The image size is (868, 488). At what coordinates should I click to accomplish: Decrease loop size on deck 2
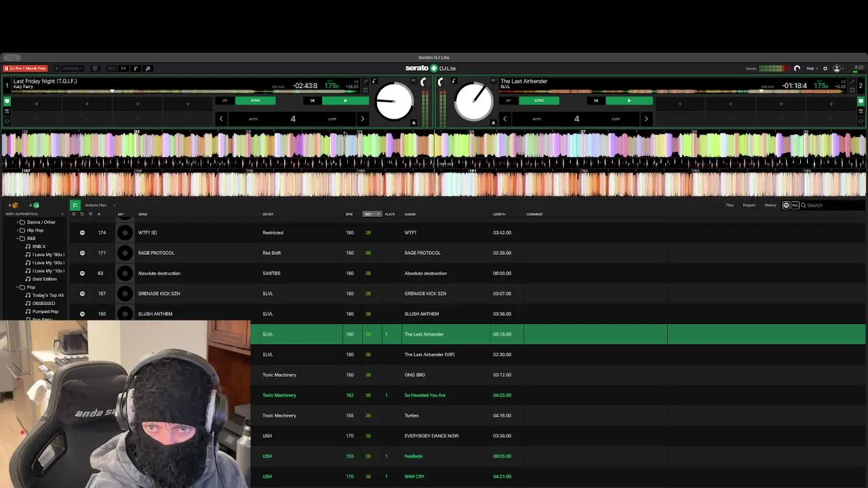pos(505,119)
